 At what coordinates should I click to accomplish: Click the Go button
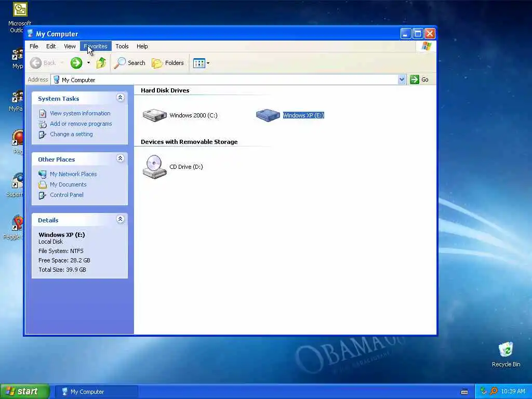tap(419, 79)
